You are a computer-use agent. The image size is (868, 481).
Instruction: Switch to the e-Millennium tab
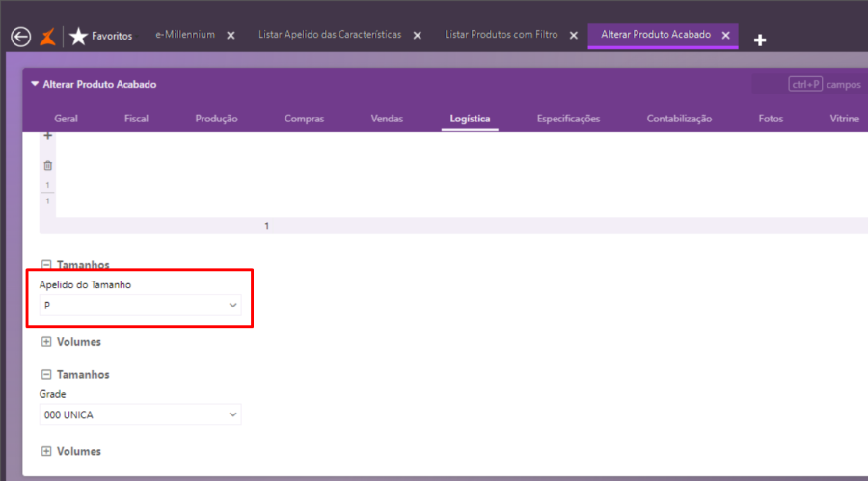(185, 35)
